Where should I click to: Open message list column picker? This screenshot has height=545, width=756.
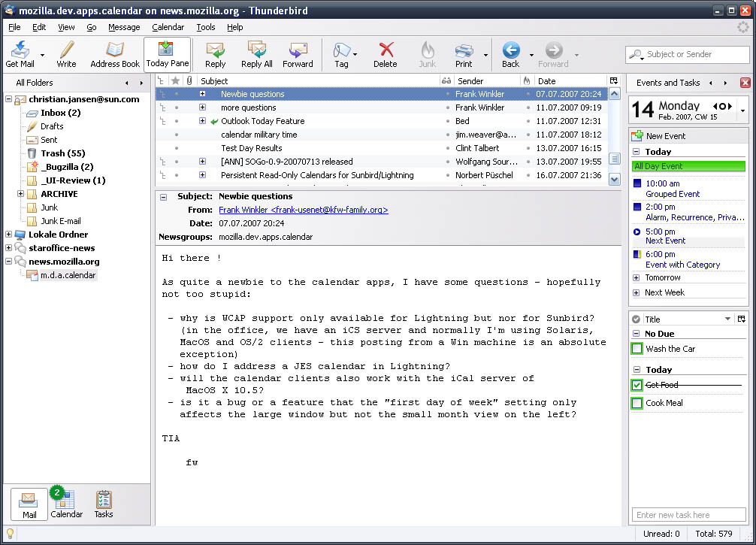pos(614,81)
